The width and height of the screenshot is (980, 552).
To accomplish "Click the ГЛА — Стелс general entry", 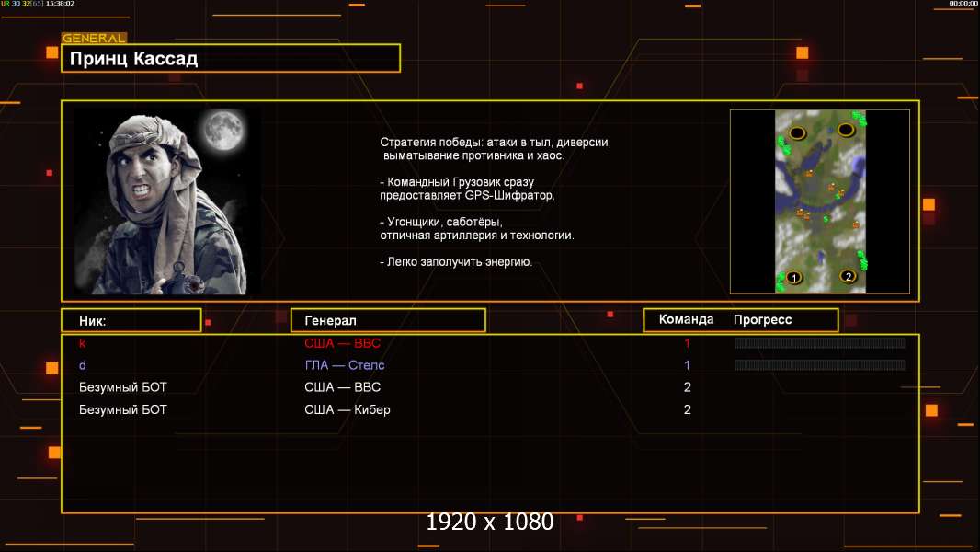I will click(345, 365).
